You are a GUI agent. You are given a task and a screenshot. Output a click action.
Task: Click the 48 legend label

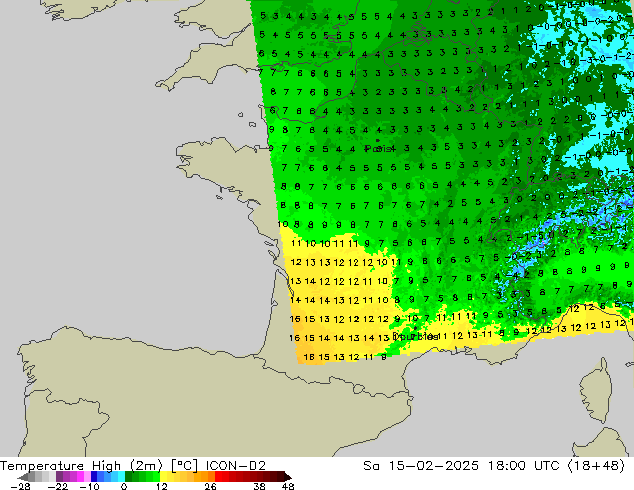click(x=288, y=486)
